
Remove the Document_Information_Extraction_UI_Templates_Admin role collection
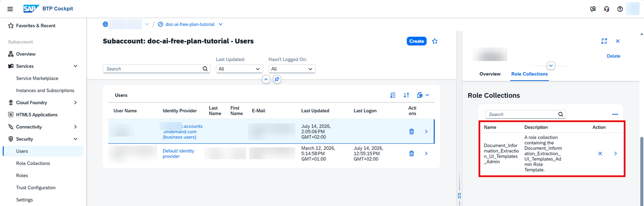[x=600, y=154]
